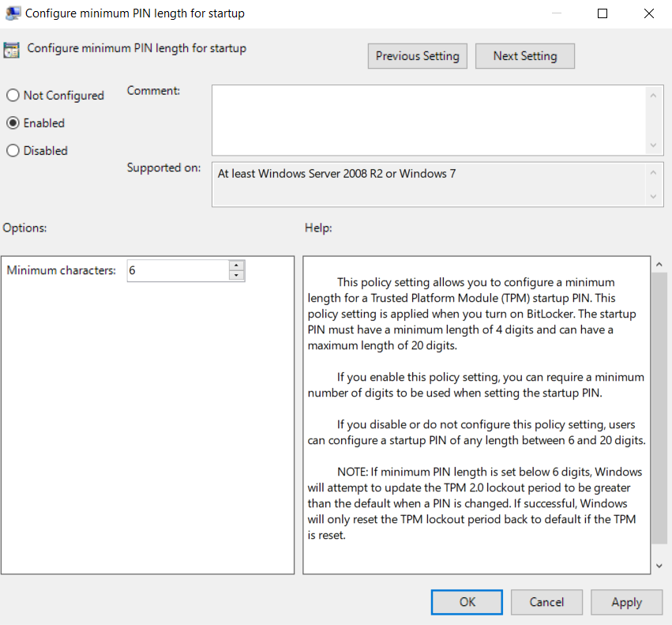
Task: Select the Enabled radio button
Action: 13,122
